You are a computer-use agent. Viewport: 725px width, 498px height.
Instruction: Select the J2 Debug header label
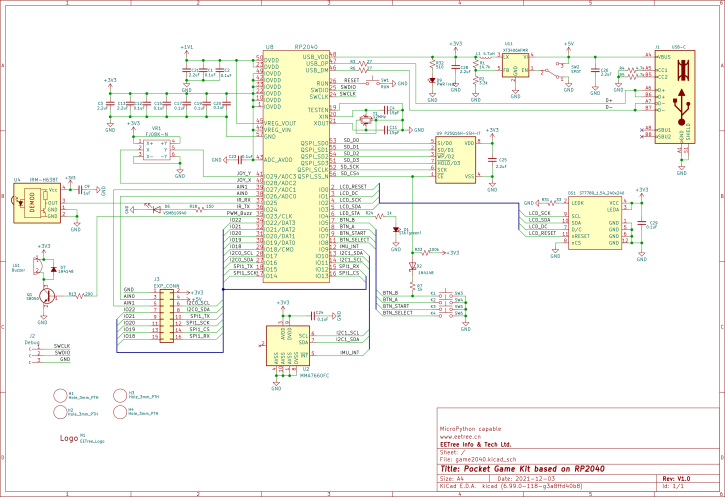32,339
